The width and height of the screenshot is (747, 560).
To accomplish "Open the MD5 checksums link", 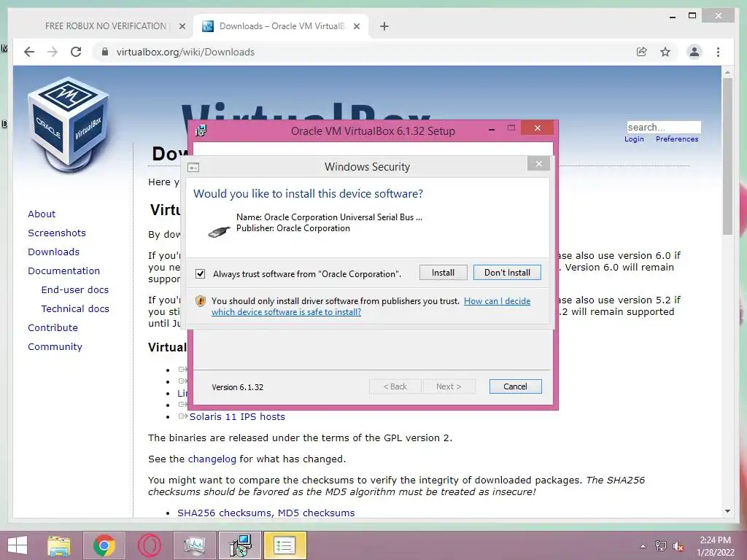I will click(x=317, y=513).
